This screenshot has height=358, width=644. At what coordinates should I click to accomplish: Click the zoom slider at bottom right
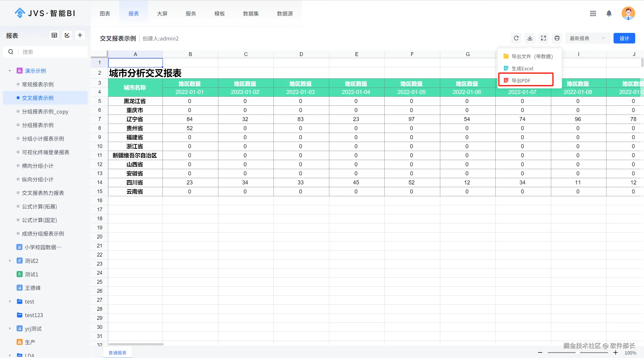pyautogui.click(x=578, y=353)
